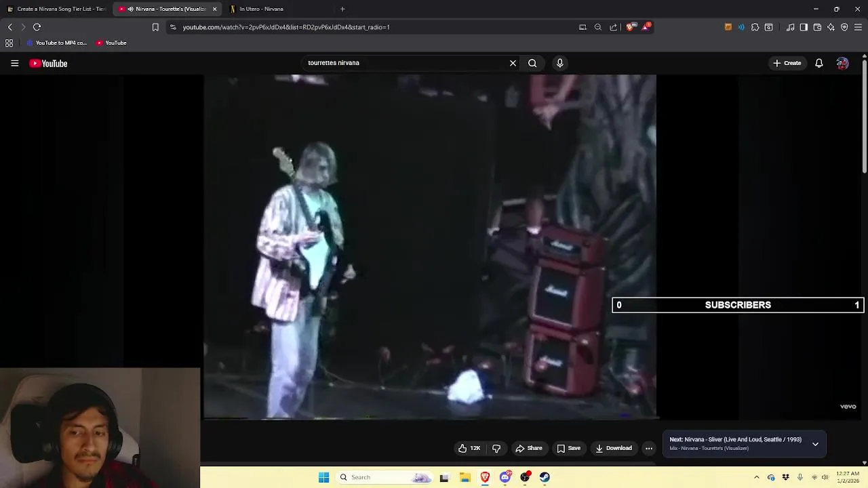Start voice search with microphone icon

tap(559, 63)
